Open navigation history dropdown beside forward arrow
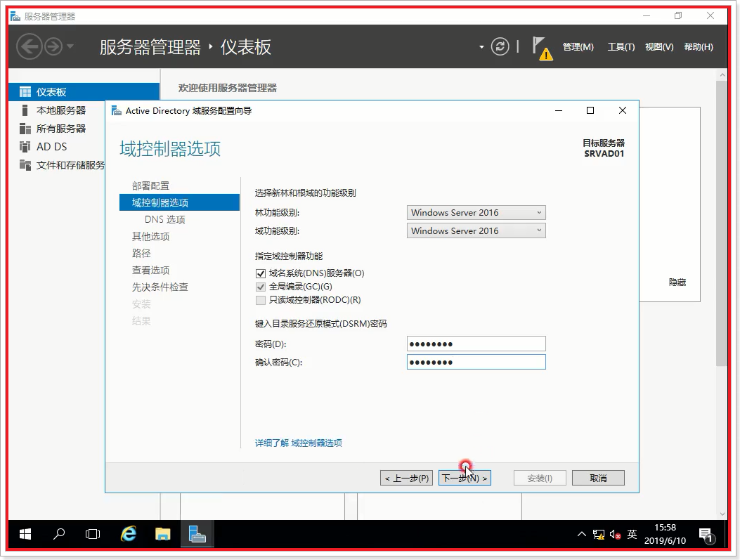This screenshot has width=740, height=560. pos(70,46)
